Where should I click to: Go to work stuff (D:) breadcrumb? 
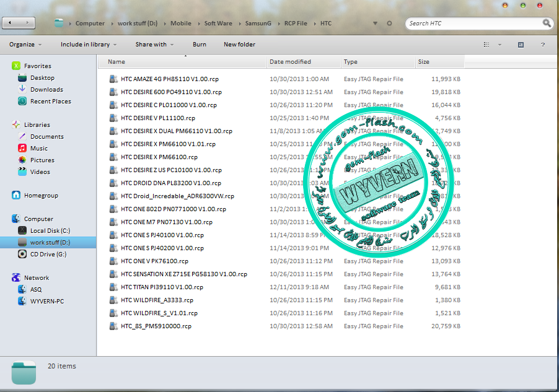138,23
